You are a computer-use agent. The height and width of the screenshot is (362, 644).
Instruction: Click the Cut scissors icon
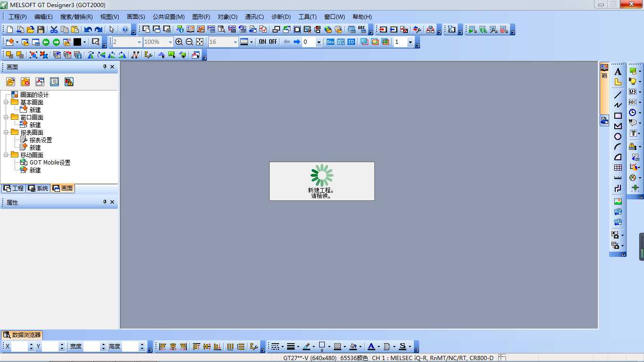pos(54,29)
